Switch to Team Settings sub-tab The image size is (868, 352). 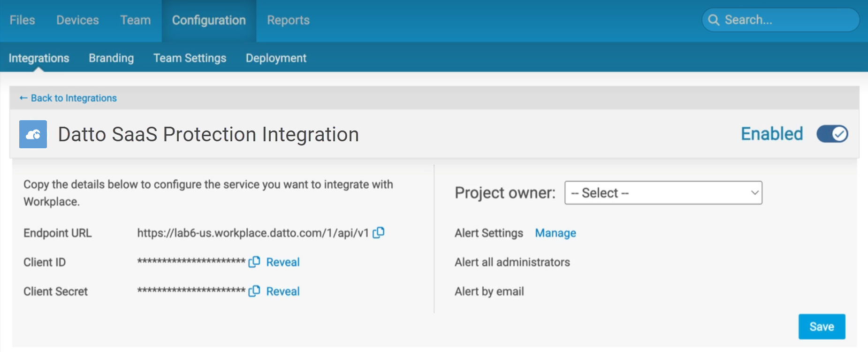pyautogui.click(x=190, y=58)
